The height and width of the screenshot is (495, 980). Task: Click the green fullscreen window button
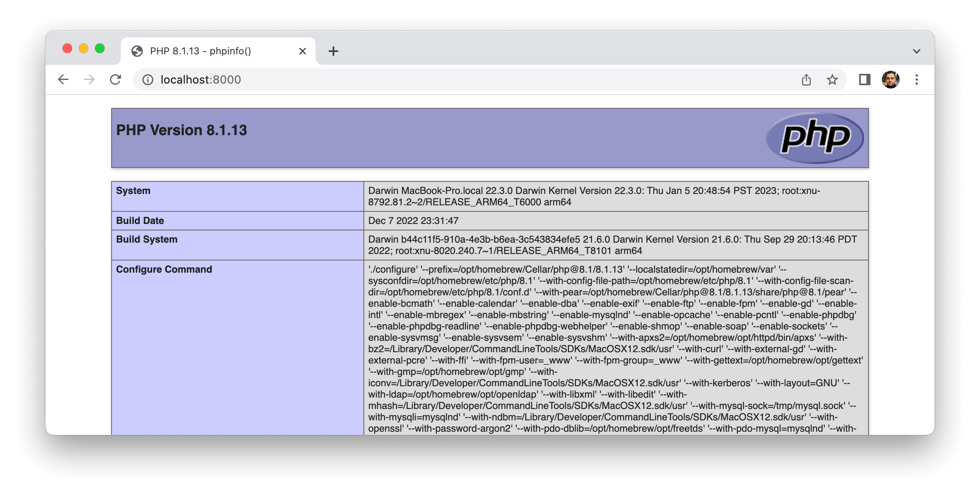pos(100,49)
